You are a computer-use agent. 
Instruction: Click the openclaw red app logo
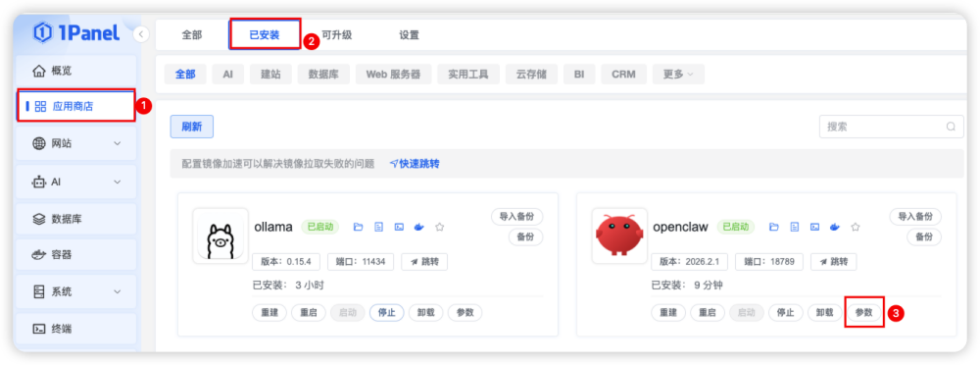[619, 236]
